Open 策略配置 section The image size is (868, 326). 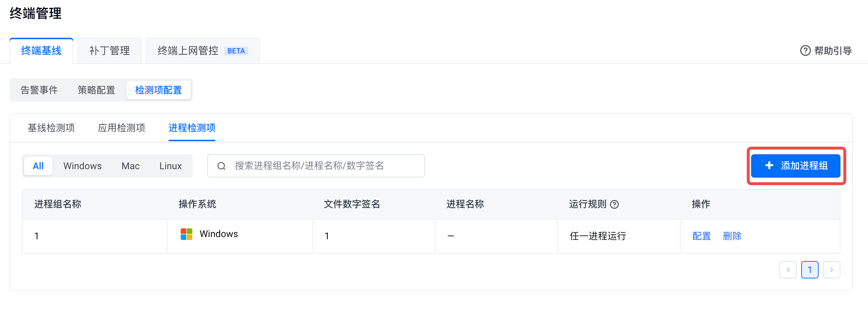tap(96, 90)
